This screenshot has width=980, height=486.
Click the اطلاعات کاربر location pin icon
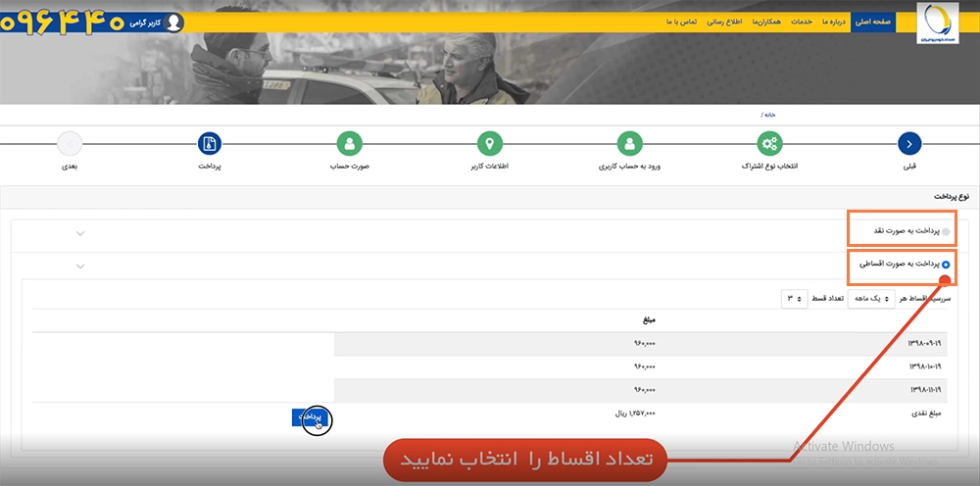[x=489, y=144]
